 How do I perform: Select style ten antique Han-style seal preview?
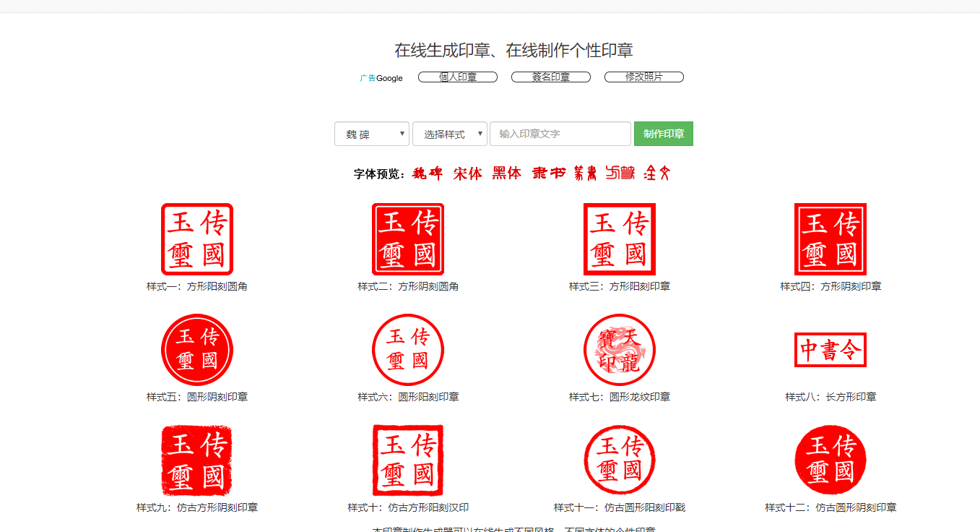tap(408, 460)
